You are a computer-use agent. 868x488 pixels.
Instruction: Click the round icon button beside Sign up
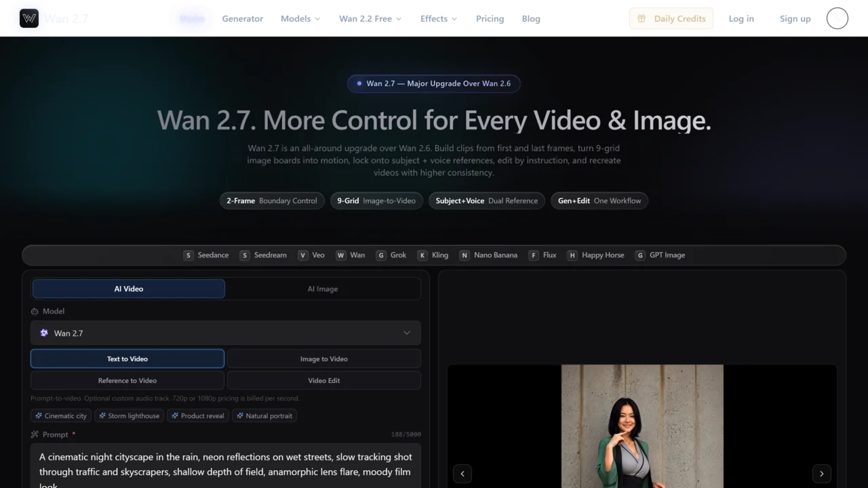click(x=837, y=18)
